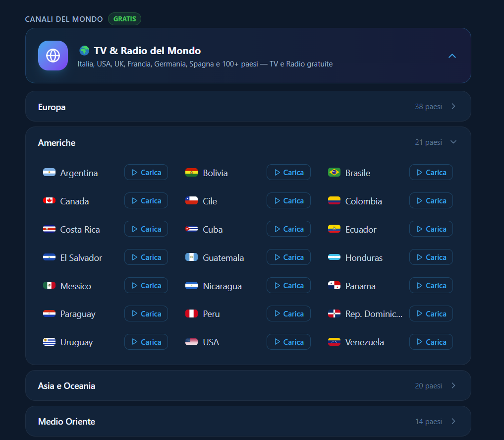The image size is (504, 440).
Task: Click the subtitle listing Italia, USA, UK
Action: pos(205,64)
